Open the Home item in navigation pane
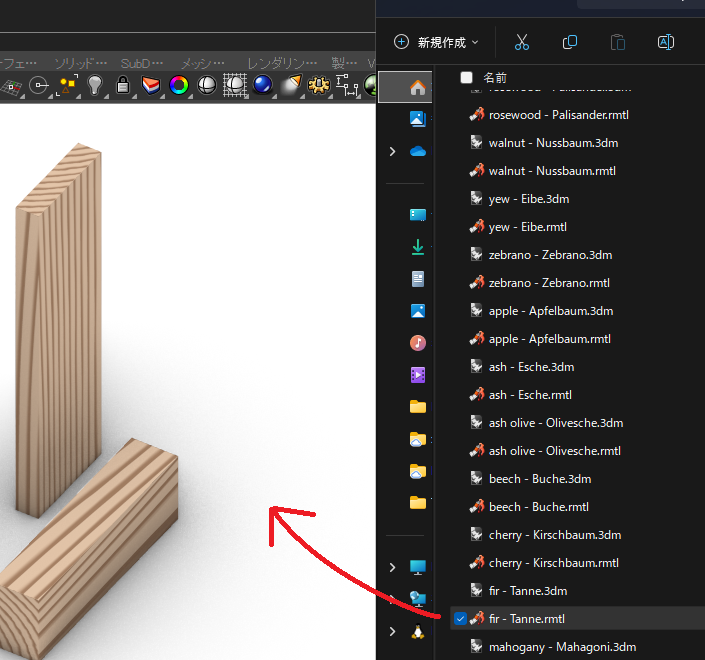This screenshot has width=705, height=660. (x=418, y=87)
